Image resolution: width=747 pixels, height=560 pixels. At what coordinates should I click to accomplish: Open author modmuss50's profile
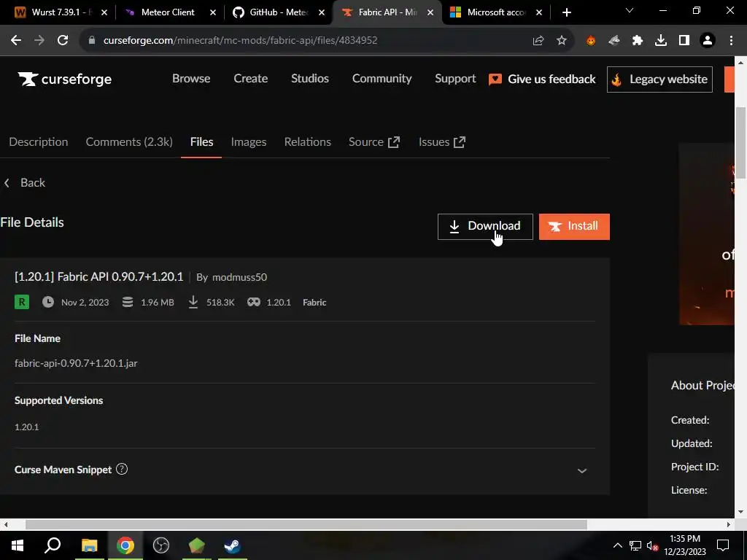pyautogui.click(x=239, y=277)
